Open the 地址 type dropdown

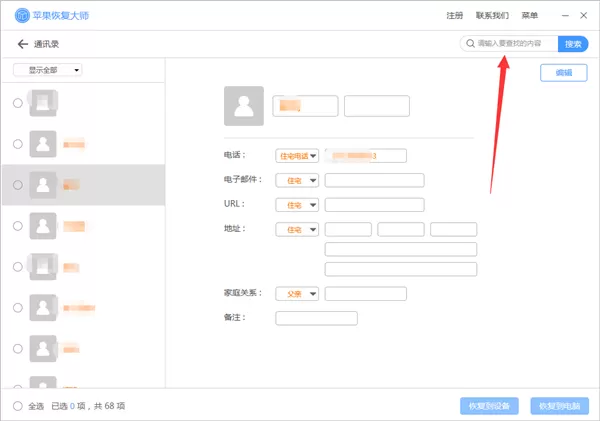pyautogui.click(x=297, y=230)
